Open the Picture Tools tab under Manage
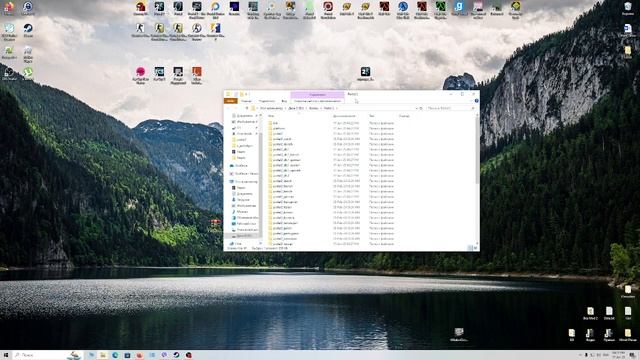The height and width of the screenshot is (360, 640). 318,101
